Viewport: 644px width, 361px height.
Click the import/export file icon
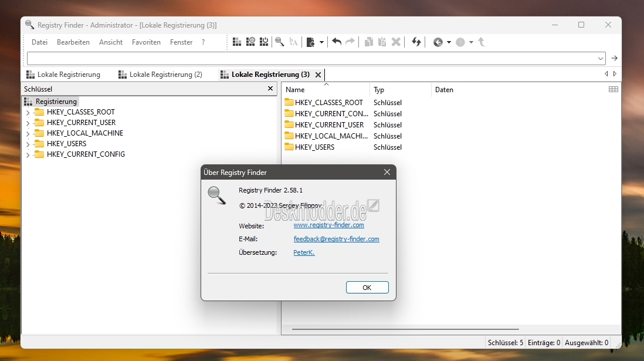tap(311, 42)
